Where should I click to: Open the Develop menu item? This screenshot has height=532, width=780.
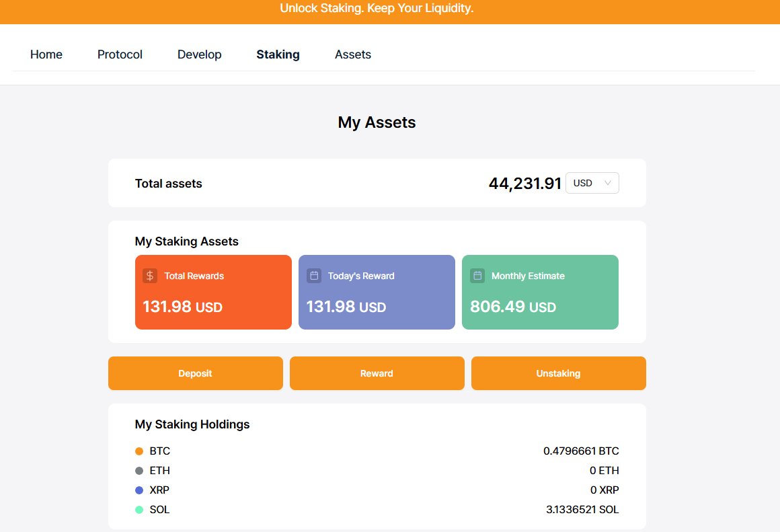click(200, 54)
